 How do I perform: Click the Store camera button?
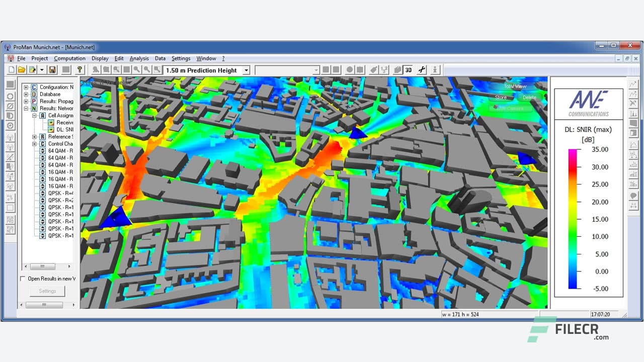click(501, 98)
